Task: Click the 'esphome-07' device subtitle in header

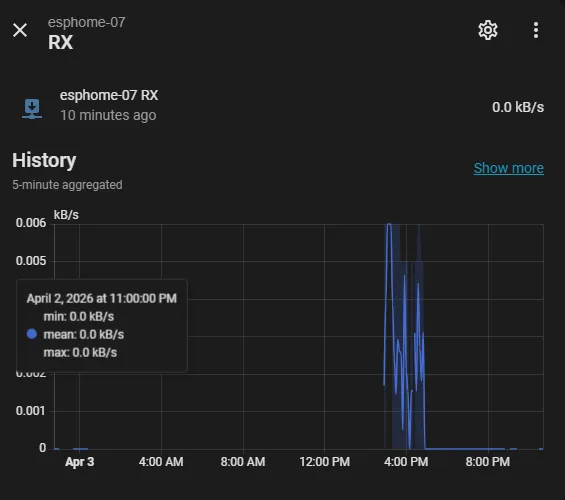Action: 86,22
